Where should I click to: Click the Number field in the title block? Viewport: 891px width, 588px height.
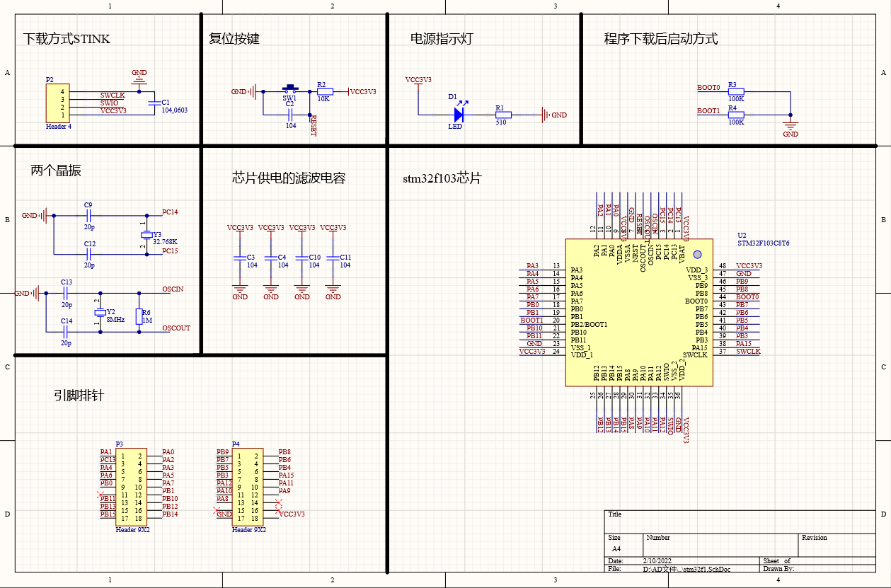(x=720, y=546)
